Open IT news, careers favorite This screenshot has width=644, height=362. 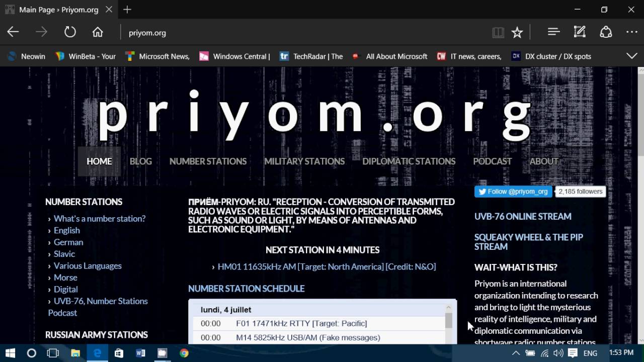click(469, 56)
